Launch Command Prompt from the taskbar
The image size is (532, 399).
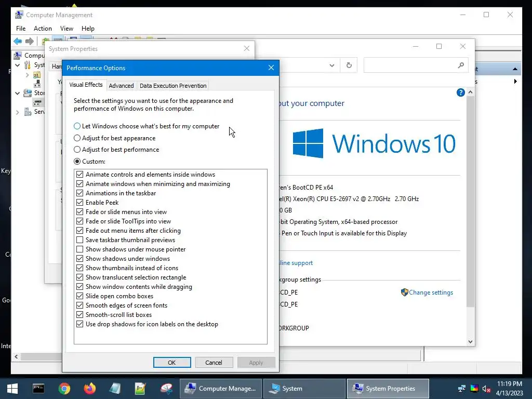(x=38, y=389)
